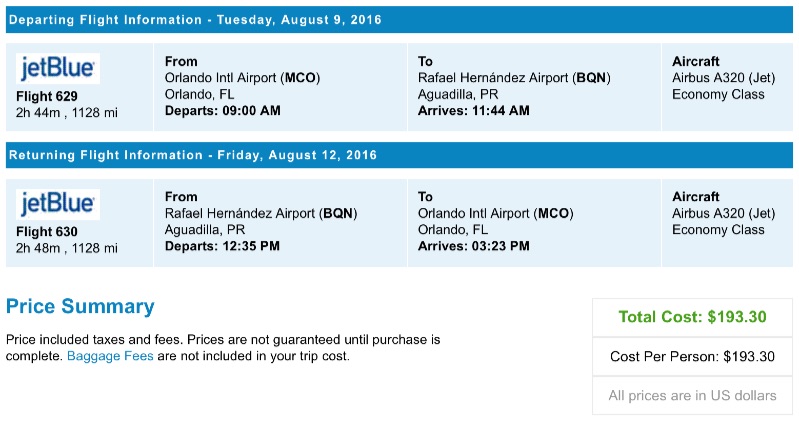Click the Flight 629 number label
The image size is (799, 427).
pos(47,97)
